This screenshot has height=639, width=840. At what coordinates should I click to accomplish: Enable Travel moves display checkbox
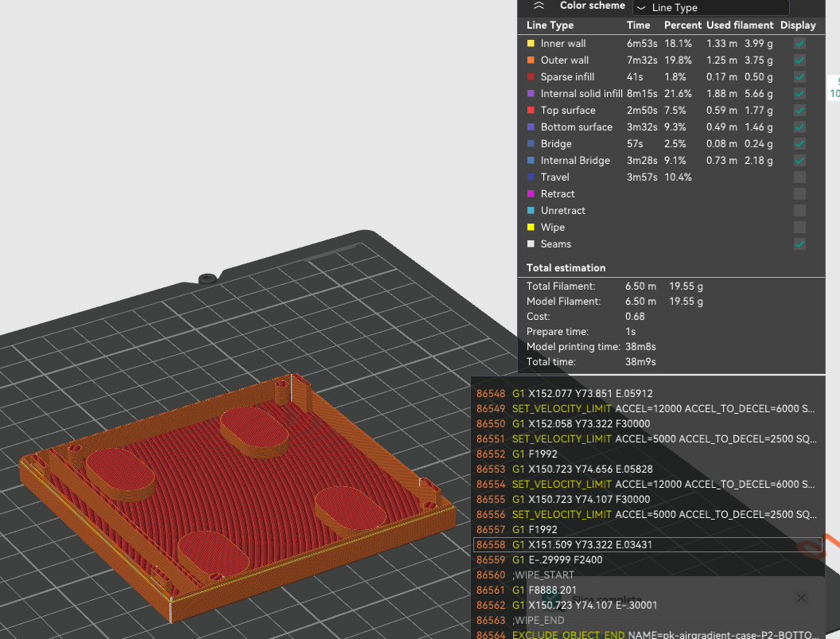[x=799, y=177]
